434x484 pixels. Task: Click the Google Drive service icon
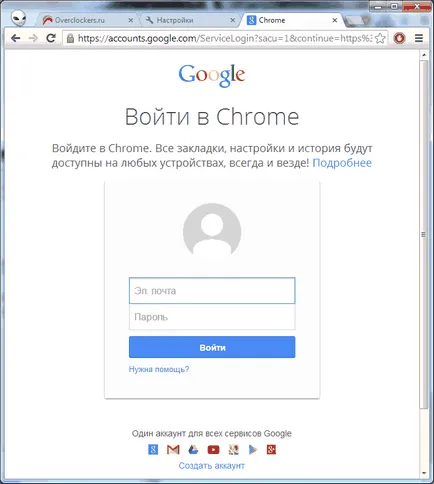point(193,450)
